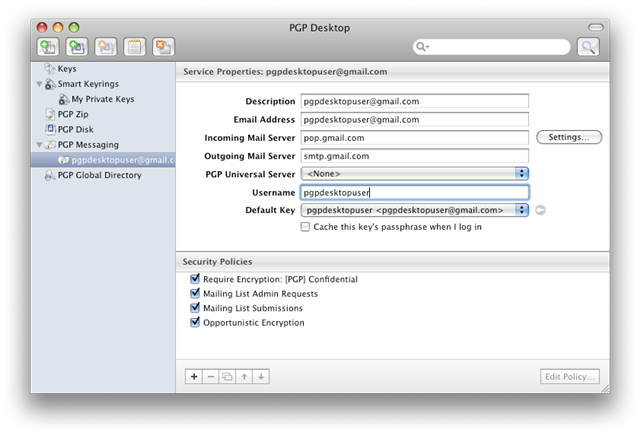Image resolution: width=640 pixels, height=435 pixels.
Task: Open PGP Zip in the sidebar
Action: point(73,114)
